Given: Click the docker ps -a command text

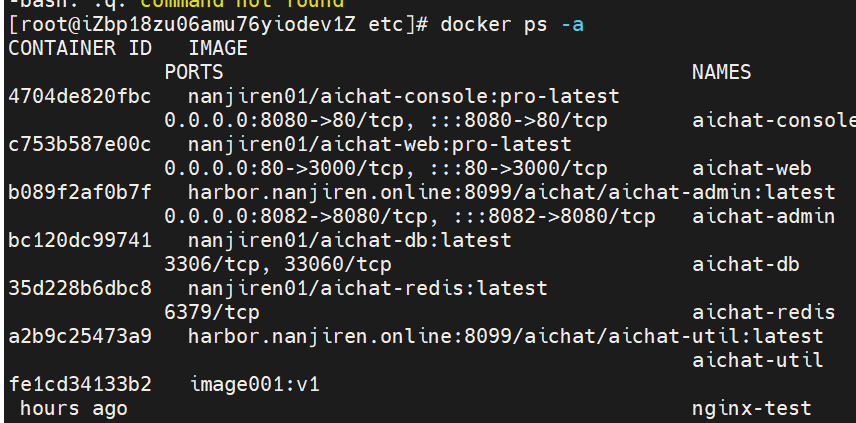Looking at the screenshot, I should pyautogui.click(x=512, y=25).
